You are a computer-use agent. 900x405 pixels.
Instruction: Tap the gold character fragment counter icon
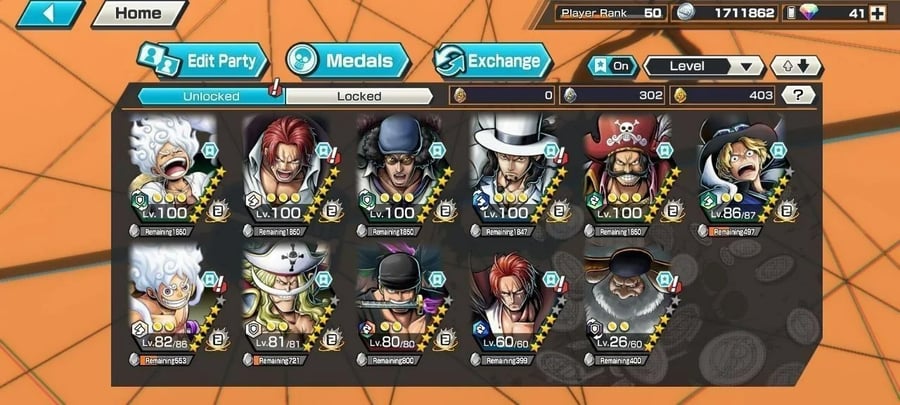click(x=680, y=96)
